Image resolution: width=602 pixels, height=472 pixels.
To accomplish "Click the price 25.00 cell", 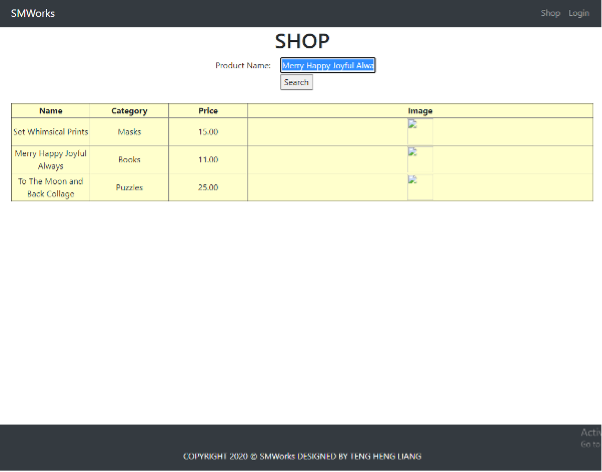I will tap(208, 187).
